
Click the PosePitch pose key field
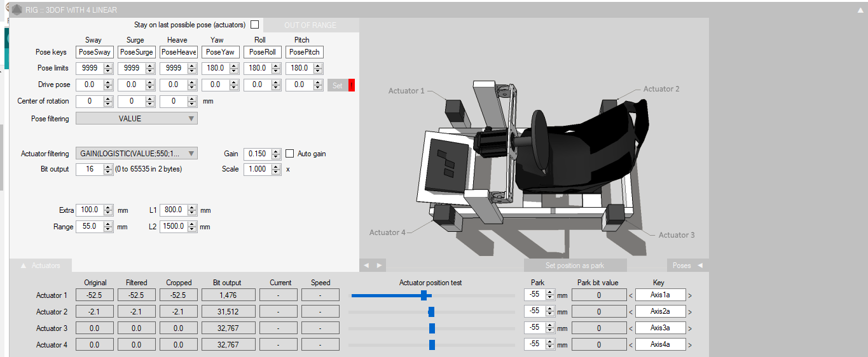[305, 52]
